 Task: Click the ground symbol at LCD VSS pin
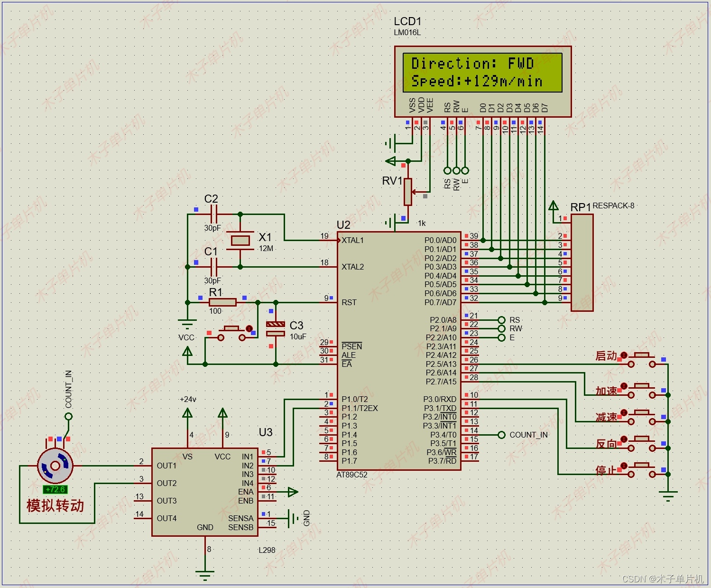coord(390,143)
